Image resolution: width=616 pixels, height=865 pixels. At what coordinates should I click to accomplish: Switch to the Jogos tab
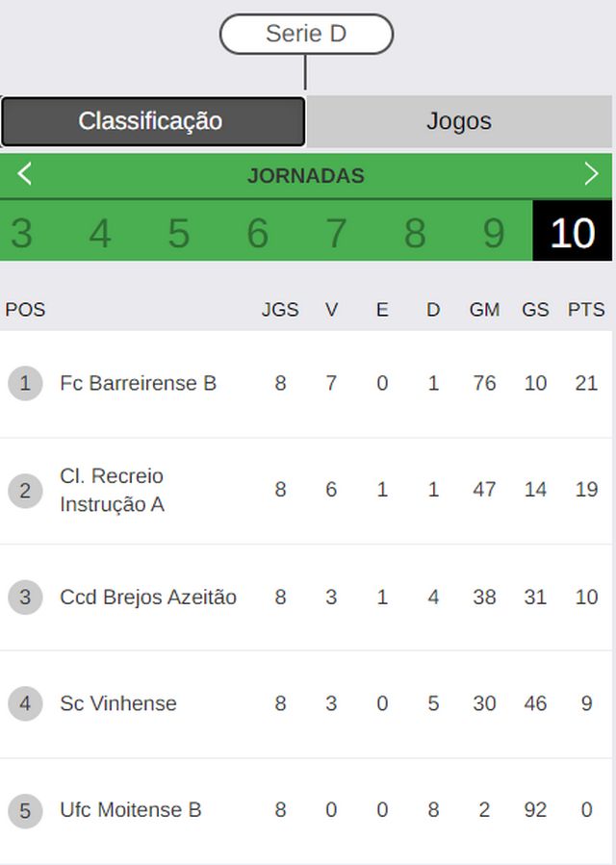pyautogui.click(x=459, y=121)
